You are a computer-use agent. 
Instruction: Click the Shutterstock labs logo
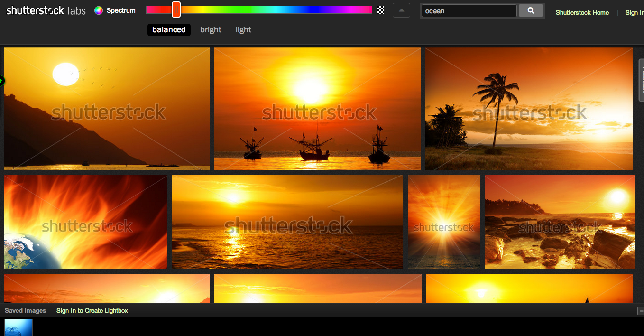tap(46, 10)
